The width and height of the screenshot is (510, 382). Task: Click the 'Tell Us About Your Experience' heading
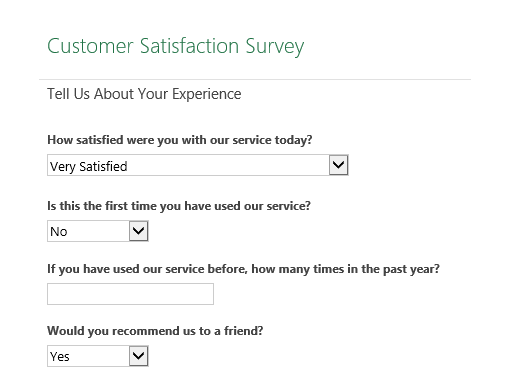pos(144,94)
